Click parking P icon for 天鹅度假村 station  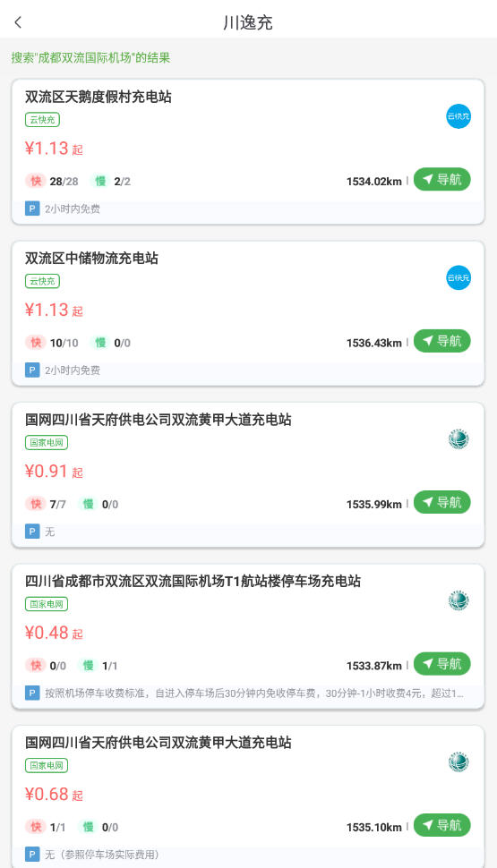32,208
